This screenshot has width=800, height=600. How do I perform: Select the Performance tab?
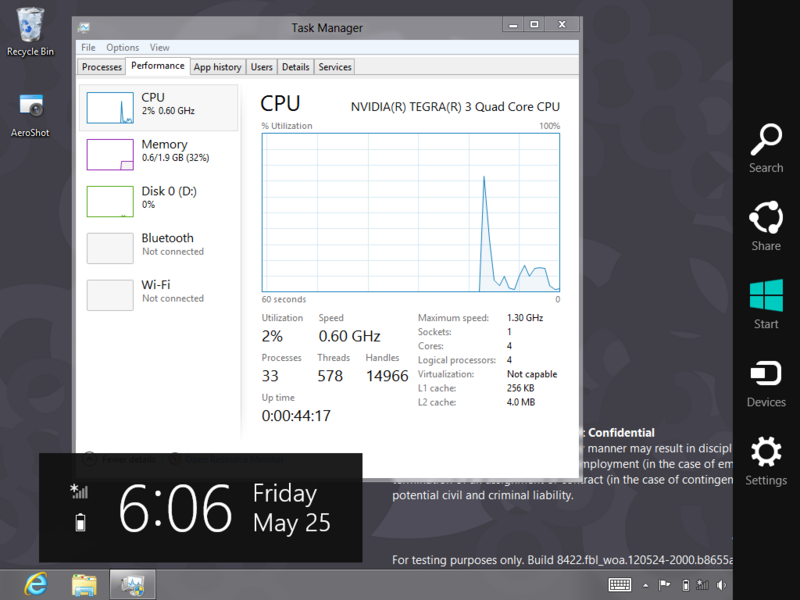pos(158,66)
